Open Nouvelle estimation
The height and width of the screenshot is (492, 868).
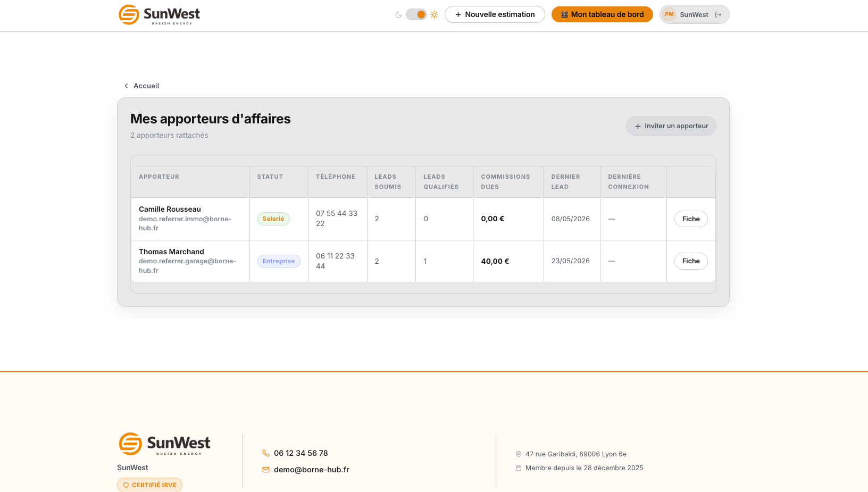point(495,14)
